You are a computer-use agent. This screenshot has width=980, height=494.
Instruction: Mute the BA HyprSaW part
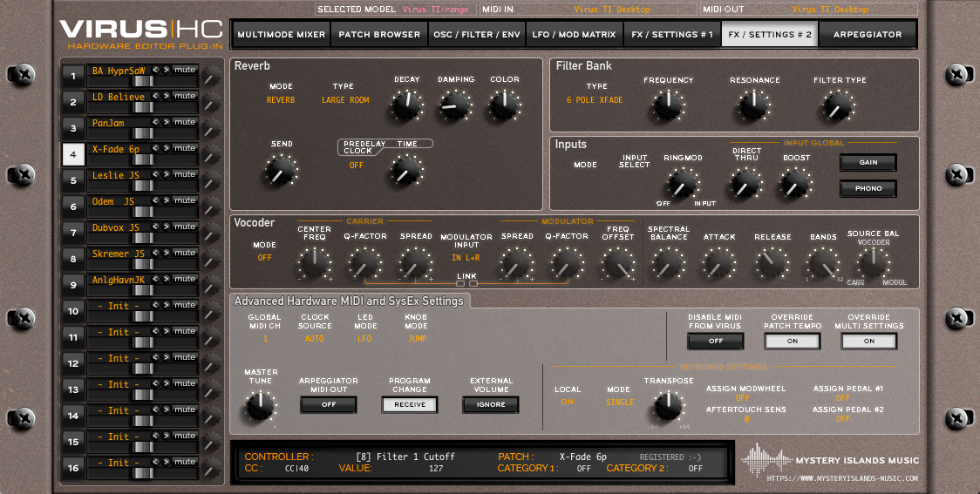(185, 70)
